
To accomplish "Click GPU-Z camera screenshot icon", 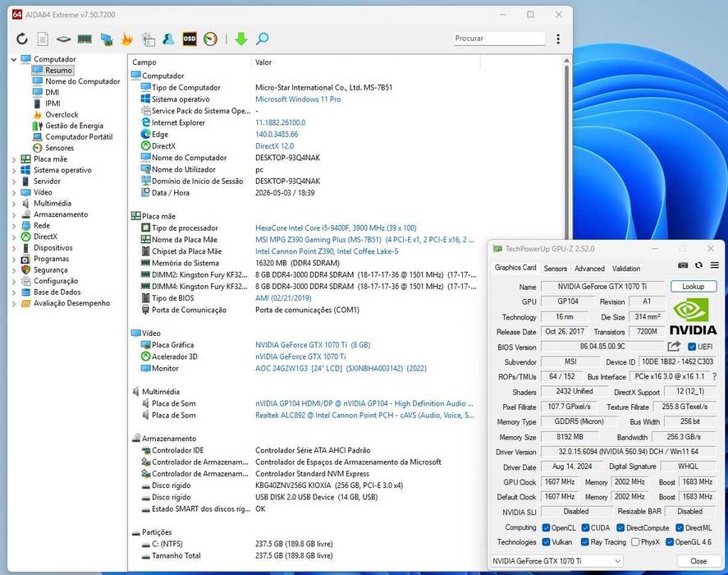I will point(683,265).
